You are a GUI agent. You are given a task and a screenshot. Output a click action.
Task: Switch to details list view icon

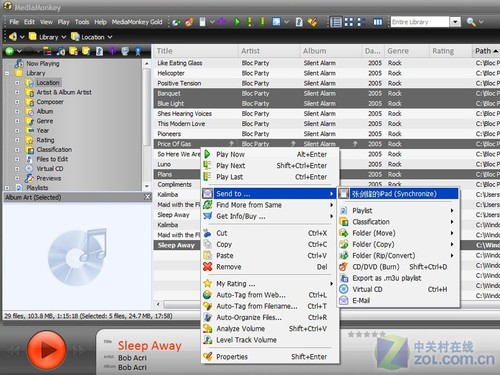click(336, 22)
